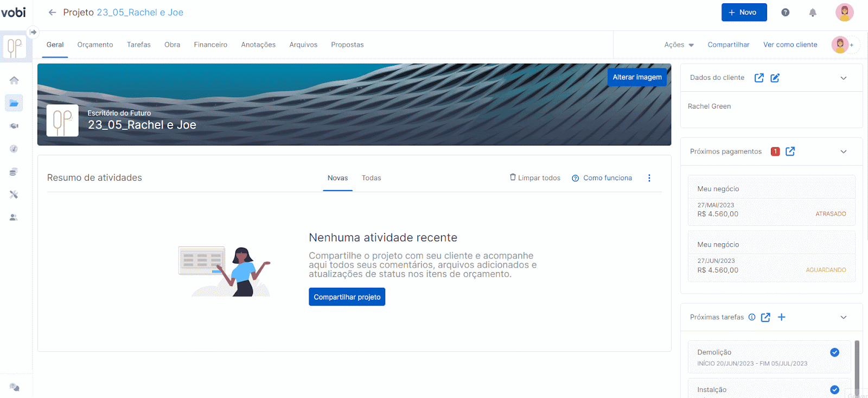868x398 pixels.
Task: Edit client data with the pencil icon
Action: [775, 78]
